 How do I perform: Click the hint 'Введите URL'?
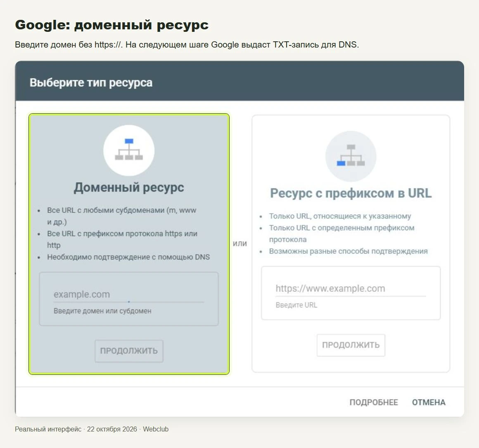tap(296, 305)
